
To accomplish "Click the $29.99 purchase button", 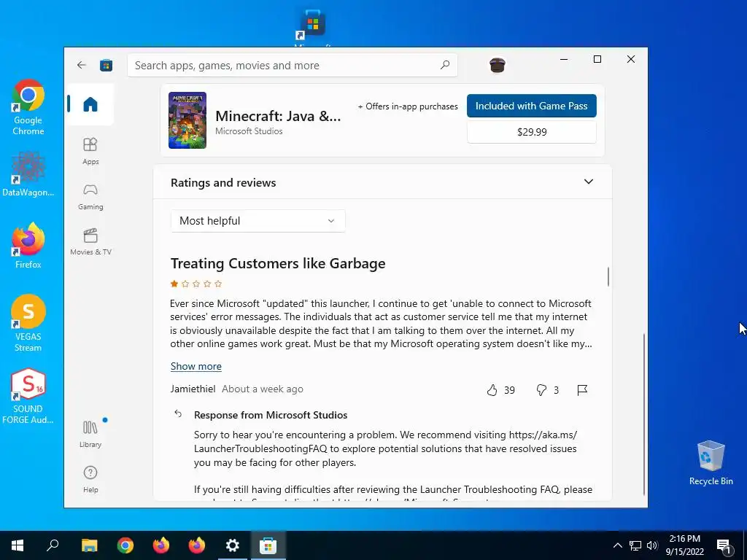I will click(531, 132).
